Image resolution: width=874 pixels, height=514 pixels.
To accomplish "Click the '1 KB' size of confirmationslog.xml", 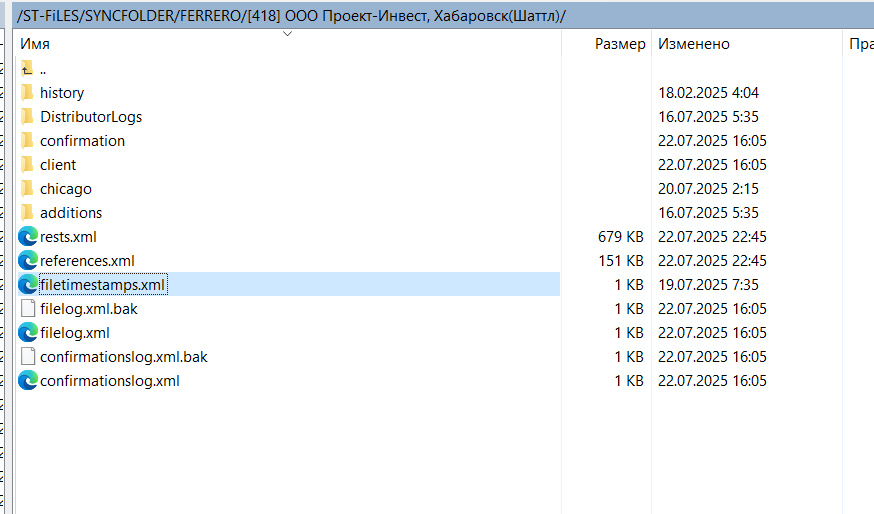I will coord(629,380).
